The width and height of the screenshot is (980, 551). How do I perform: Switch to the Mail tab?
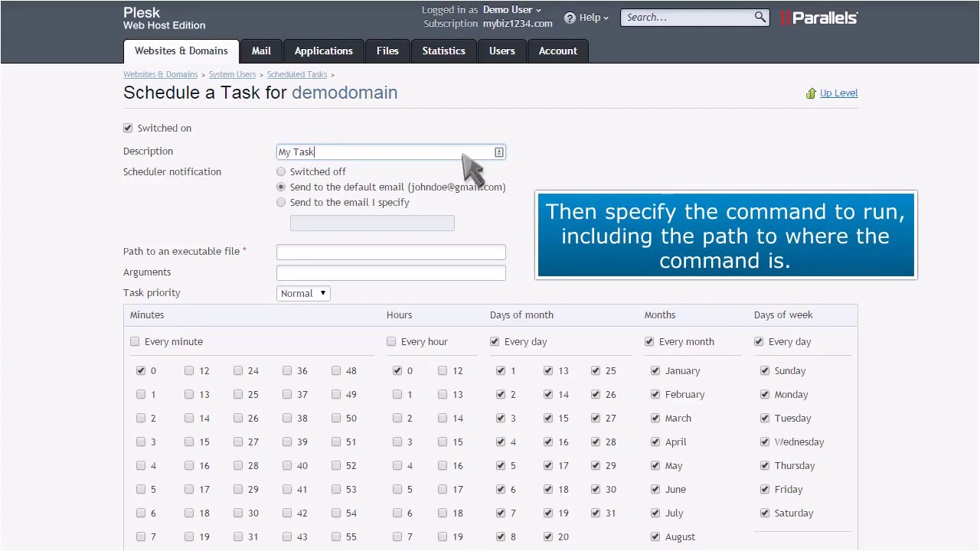(261, 51)
